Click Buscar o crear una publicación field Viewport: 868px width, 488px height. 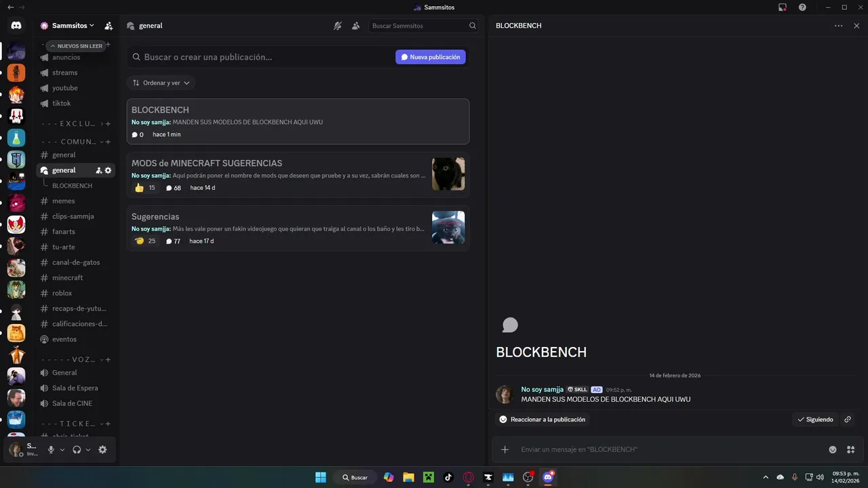[x=261, y=57]
